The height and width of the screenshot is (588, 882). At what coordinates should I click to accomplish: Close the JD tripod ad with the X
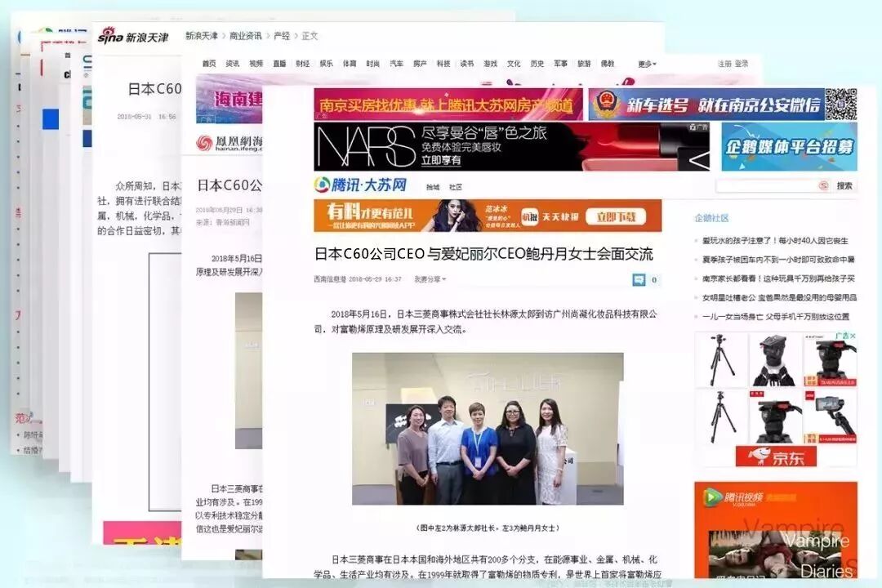[x=853, y=336]
